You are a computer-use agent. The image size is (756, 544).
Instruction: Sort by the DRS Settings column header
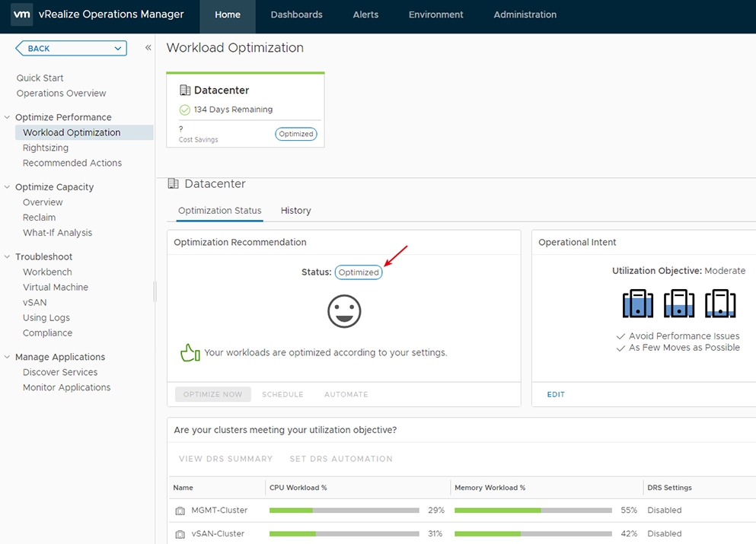click(670, 488)
